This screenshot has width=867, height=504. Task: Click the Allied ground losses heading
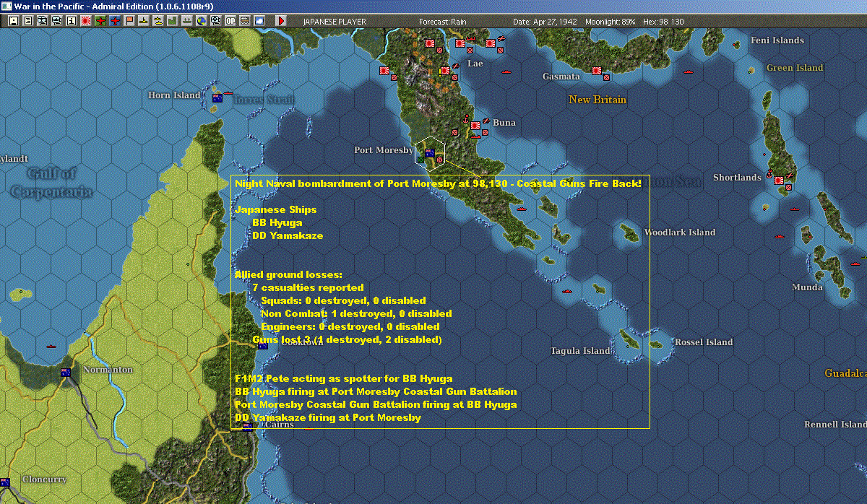coord(288,274)
